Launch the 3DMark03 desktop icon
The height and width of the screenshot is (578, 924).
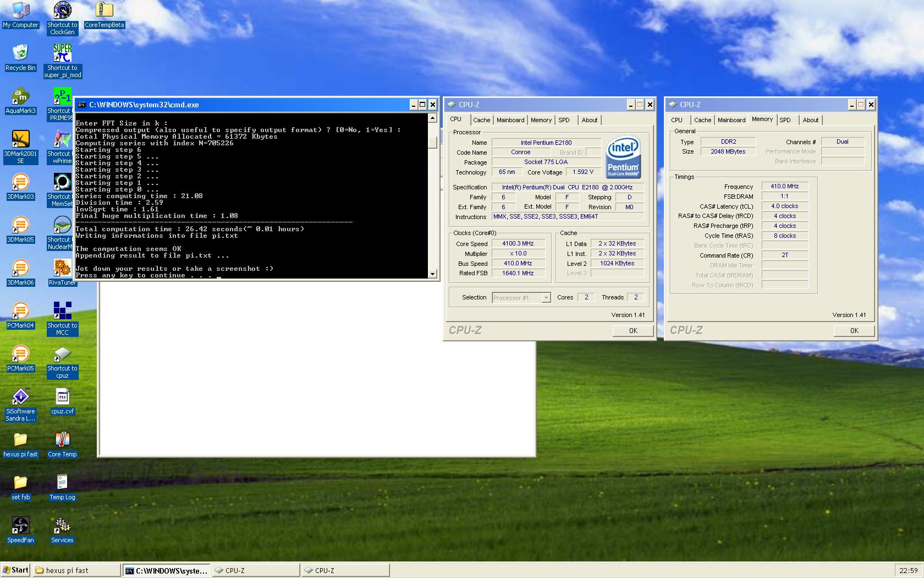tap(20, 187)
